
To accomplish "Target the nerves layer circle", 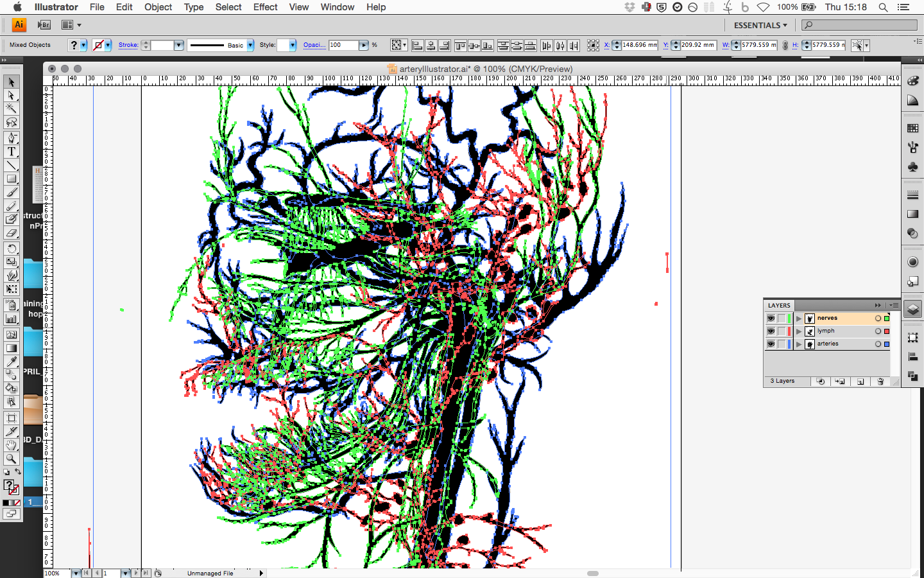I will [878, 318].
